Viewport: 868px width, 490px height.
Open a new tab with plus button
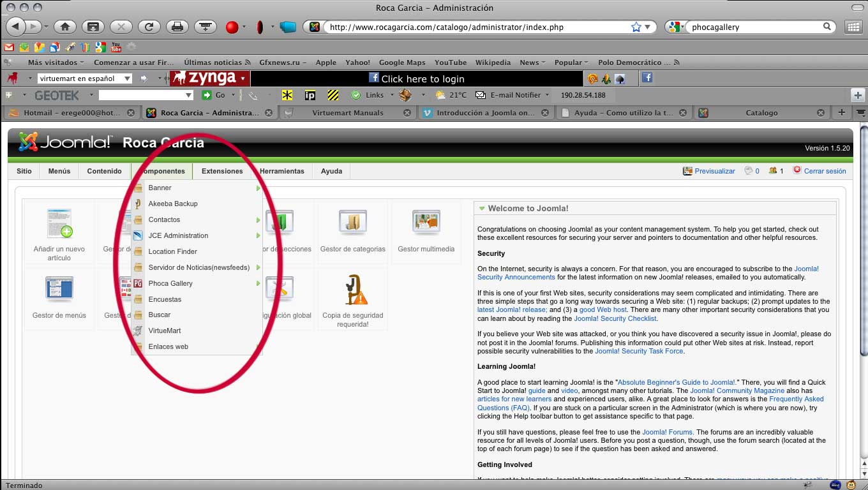coord(842,112)
